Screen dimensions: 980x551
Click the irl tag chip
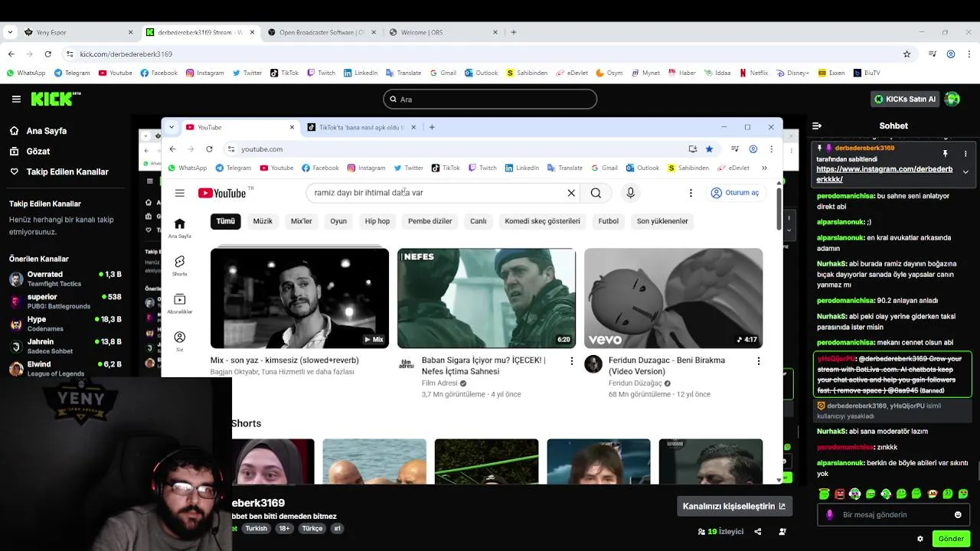coord(337,529)
